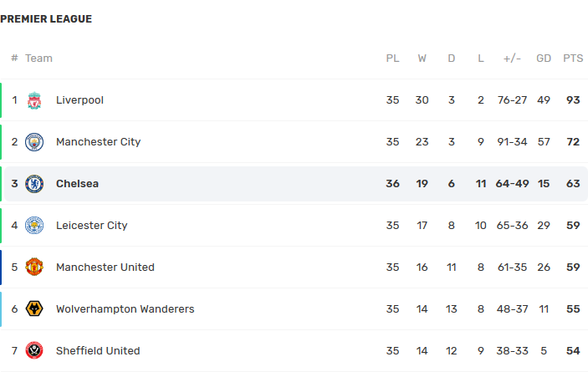Click the Wolverhampton Wanderers wolf crest
This screenshot has width=588, height=372.
pyautogui.click(x=34, y=309)
